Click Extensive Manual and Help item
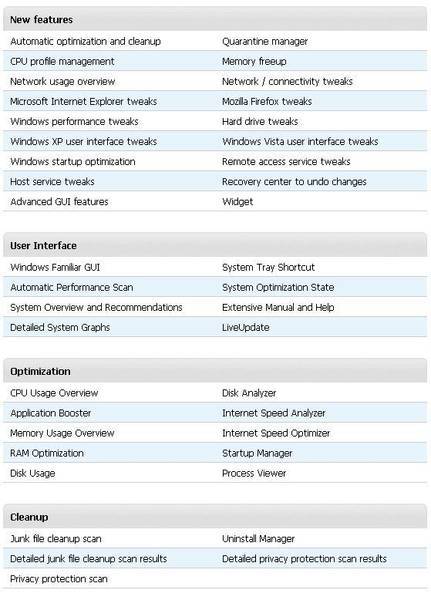Image resolution: width=431 pixels, height=600 pixels. [x=278, y=307]
